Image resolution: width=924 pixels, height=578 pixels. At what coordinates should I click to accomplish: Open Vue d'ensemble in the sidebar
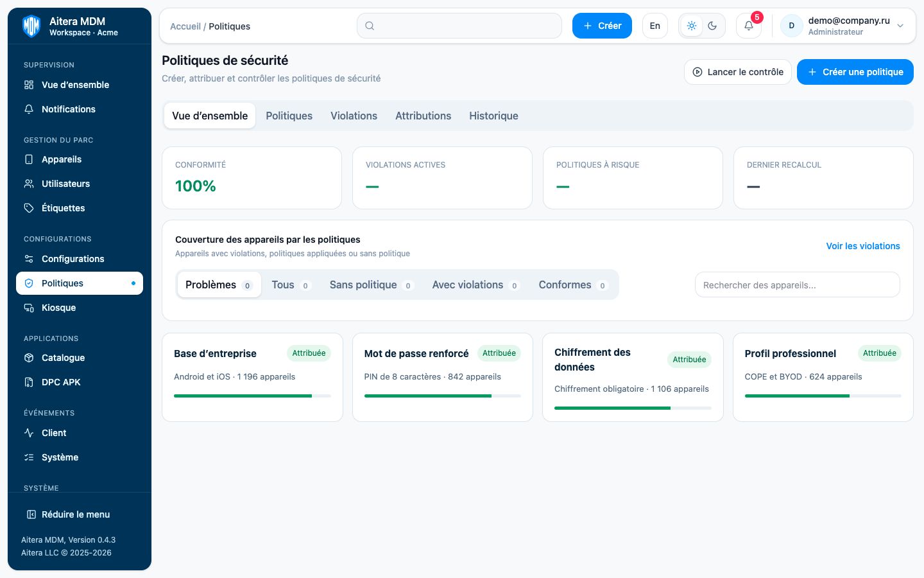click(x=80, y=85)
